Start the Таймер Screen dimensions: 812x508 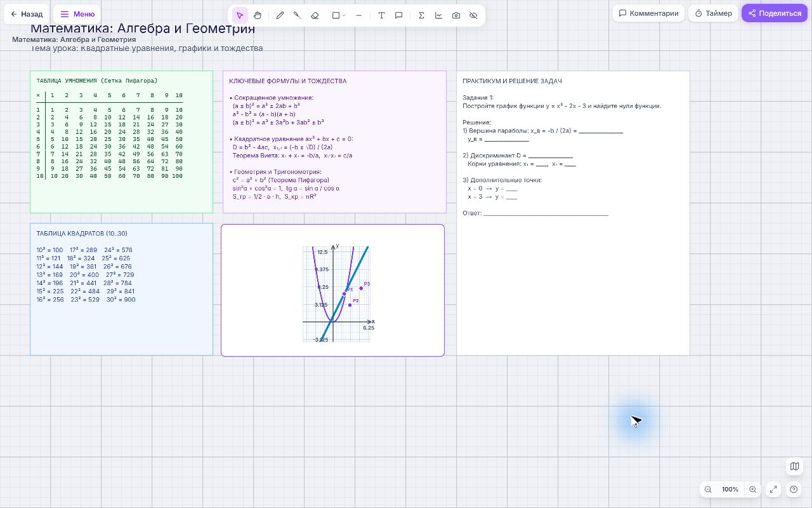click(x=714, y=13)
